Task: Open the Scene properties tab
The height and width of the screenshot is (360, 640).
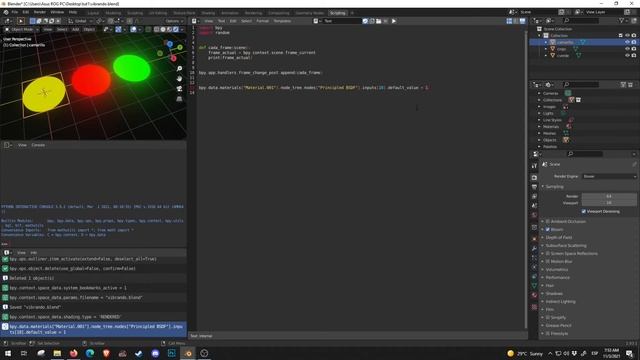Action: (534, 206)
